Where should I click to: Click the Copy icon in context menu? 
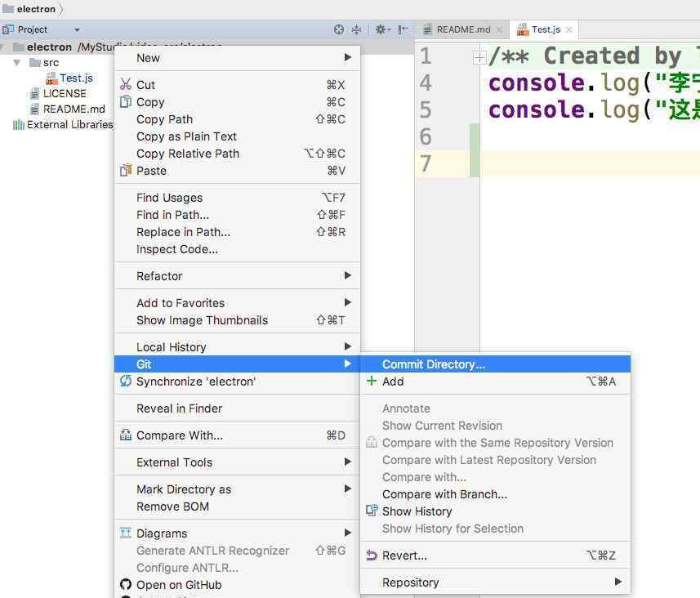coord(126,102)
